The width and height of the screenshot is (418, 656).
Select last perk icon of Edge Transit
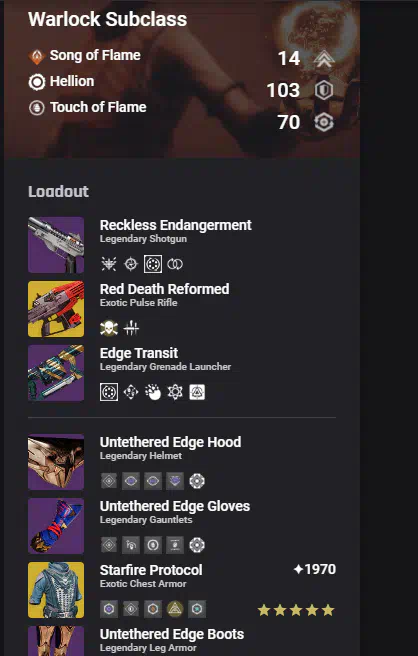[197, 392]
